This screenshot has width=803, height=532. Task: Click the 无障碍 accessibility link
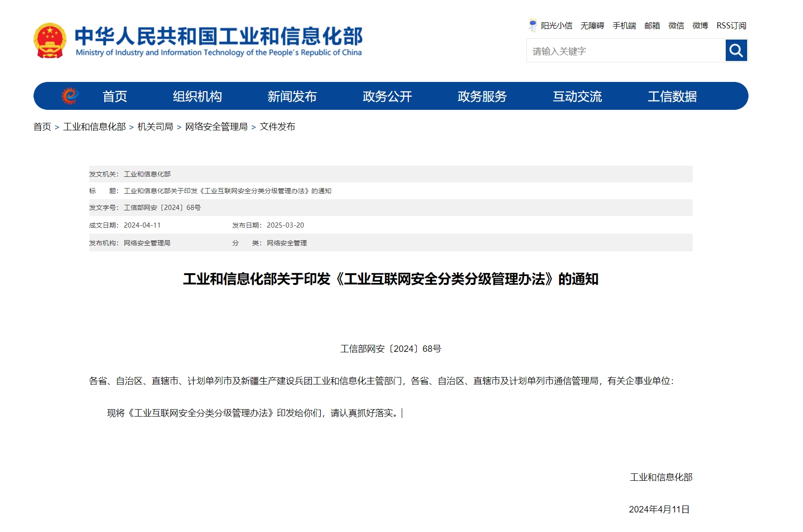pos(592,26)
